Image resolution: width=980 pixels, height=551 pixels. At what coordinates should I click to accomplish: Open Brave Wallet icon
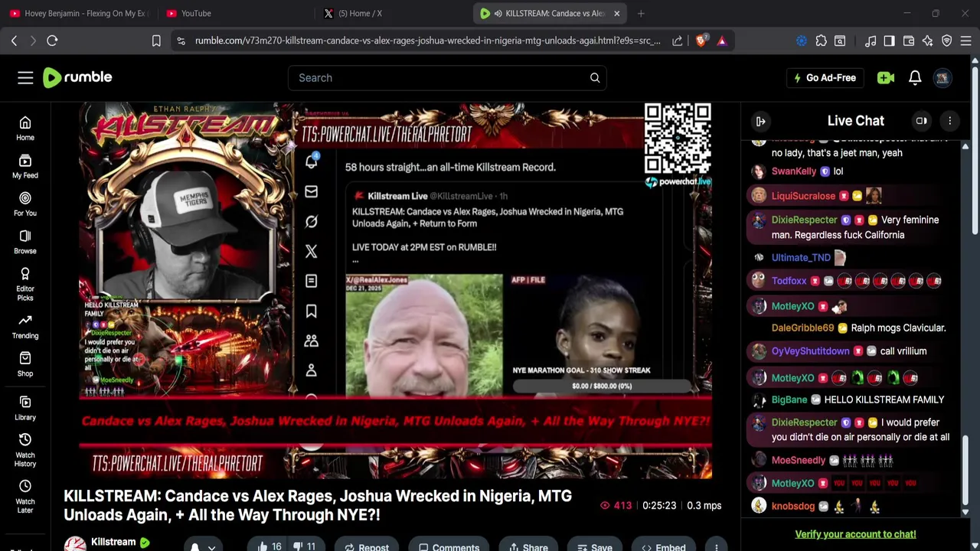909,41
